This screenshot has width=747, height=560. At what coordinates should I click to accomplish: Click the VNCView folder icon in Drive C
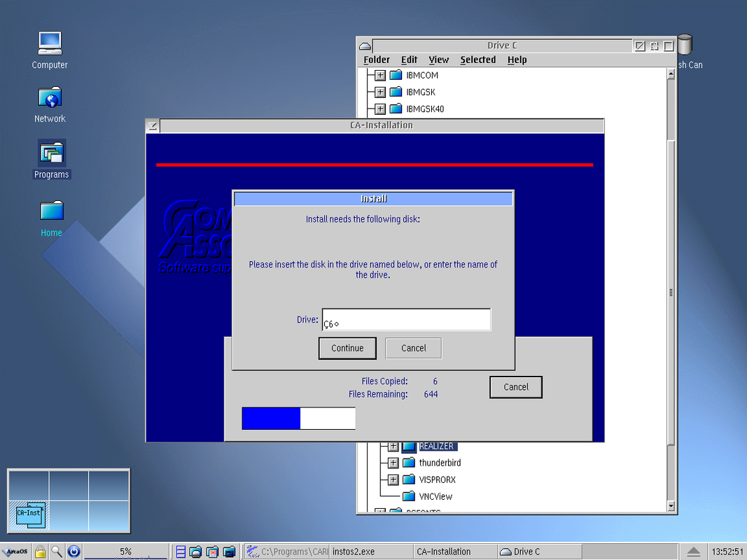pos(409,496)
